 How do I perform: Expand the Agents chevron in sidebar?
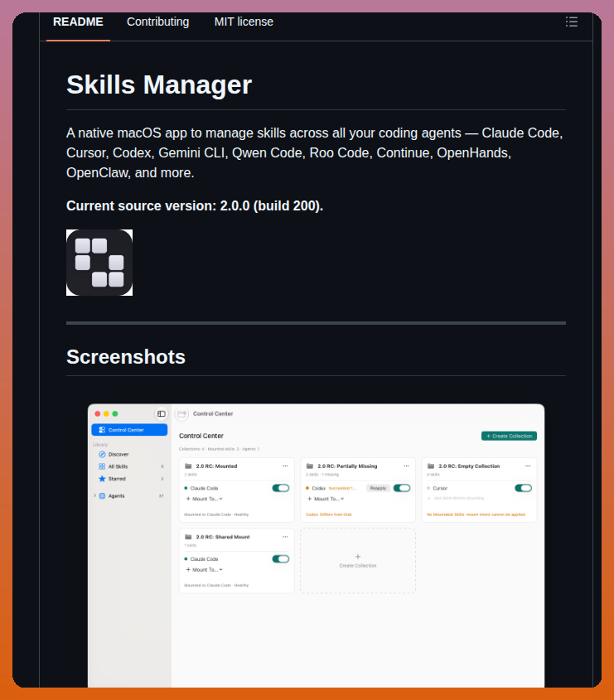(94, 496)
